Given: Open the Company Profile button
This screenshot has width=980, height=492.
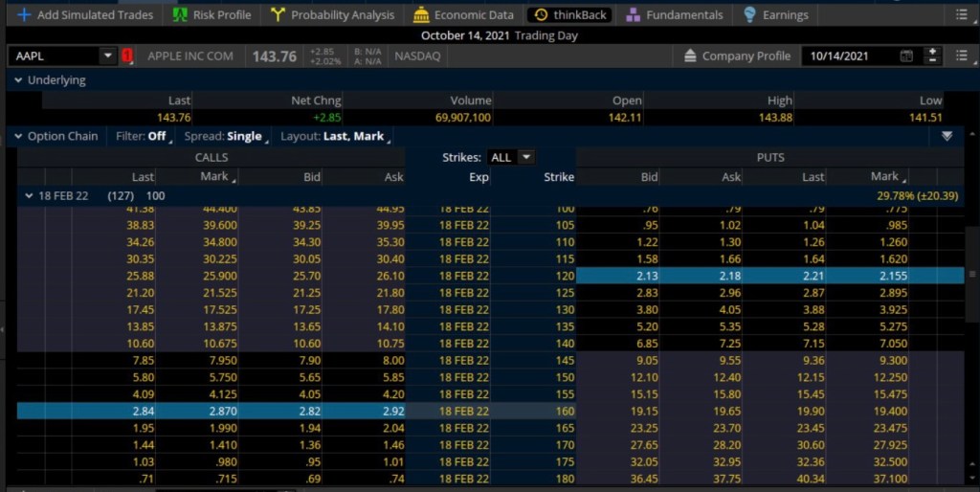Looking at the screenshot, I should pyautogui.click(x=737, y=56).
